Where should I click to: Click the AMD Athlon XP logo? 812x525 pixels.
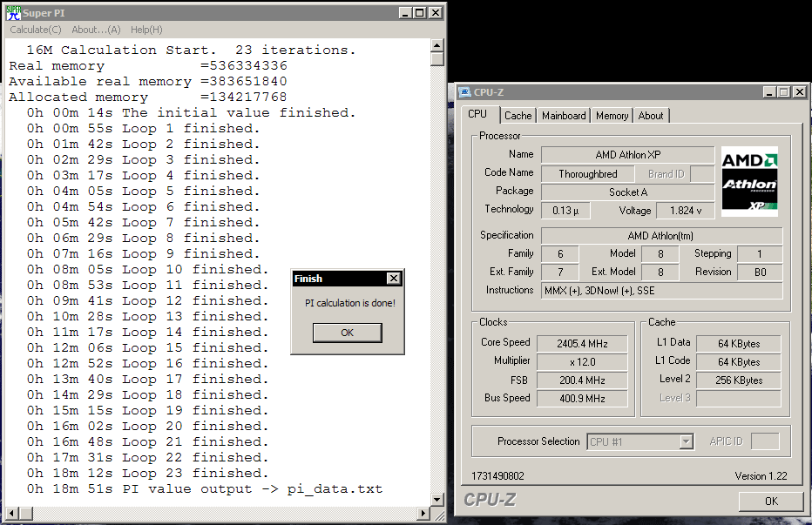click(749, 181)
